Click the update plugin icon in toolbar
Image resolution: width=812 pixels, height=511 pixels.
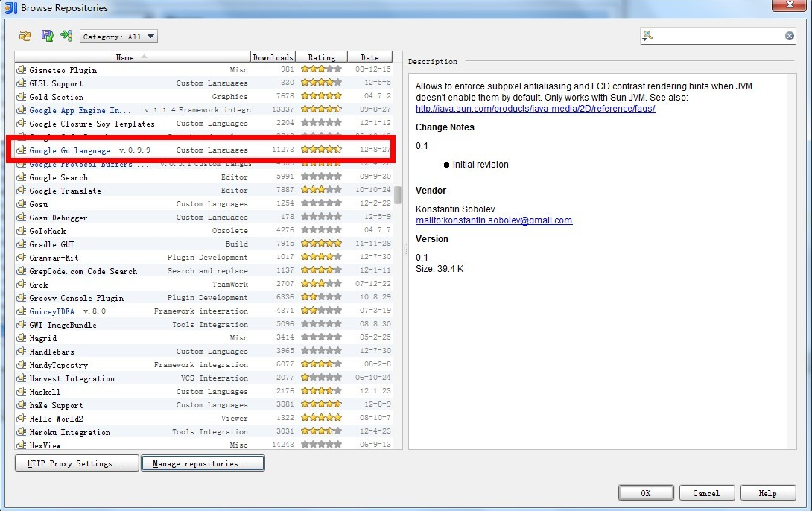(x=66, y=36)
